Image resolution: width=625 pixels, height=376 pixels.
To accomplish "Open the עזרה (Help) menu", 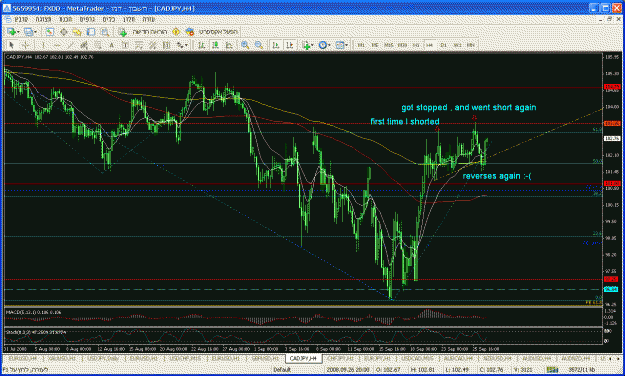I will tap(149, 19).
